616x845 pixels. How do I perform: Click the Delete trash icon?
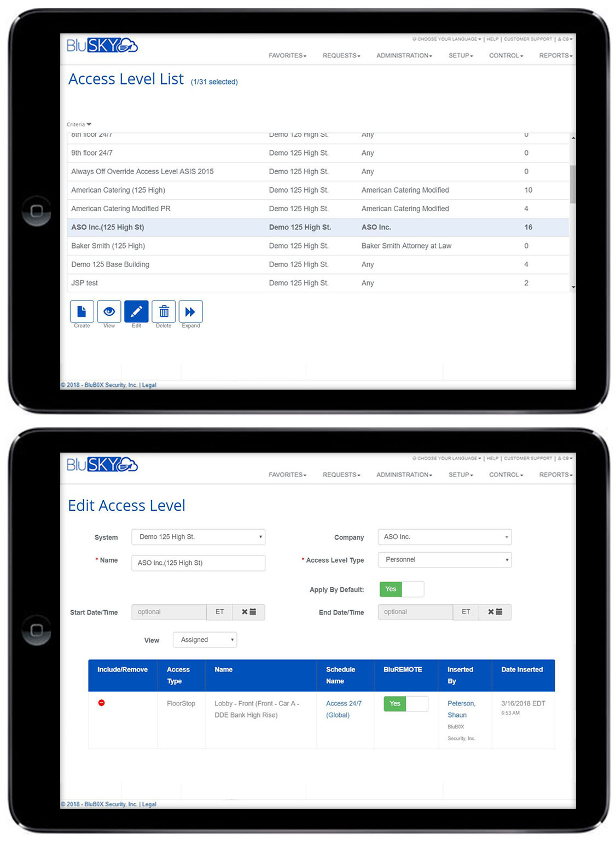click(x=163, y=312)
